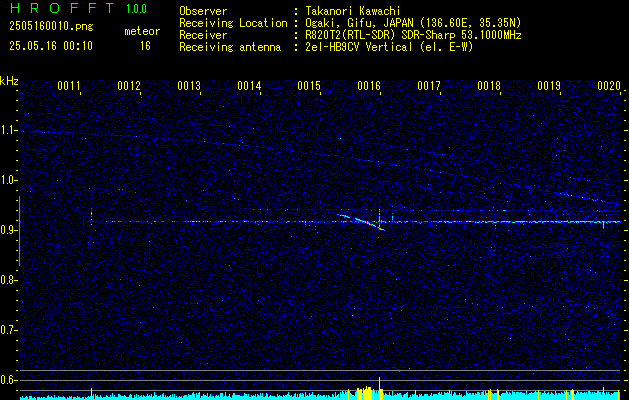Click the gray vertical bar beside 0.9 kHz
The width and height of the screenshot is (629, 400).
pyautogui.click(x=19, y=231)
